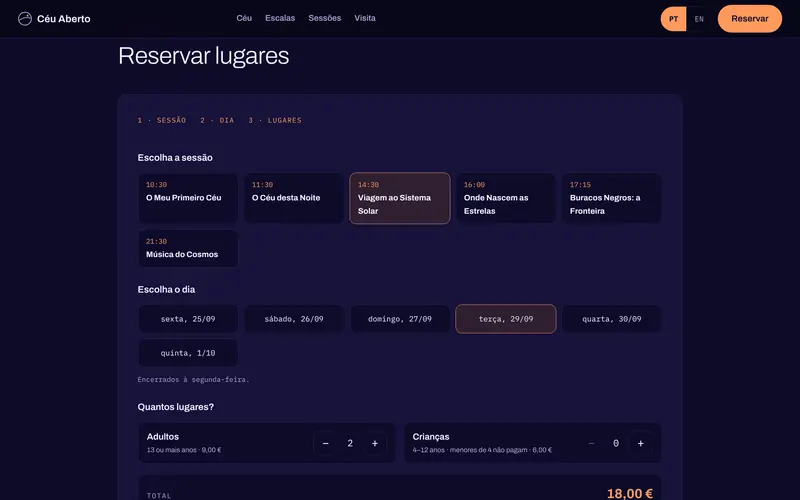800x500 pixels.
Task: Increase the Crianças count with plus
Action: point(641,443)
